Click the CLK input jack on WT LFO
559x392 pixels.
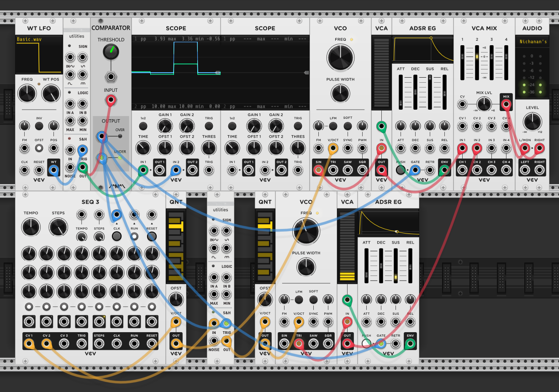click(24, 170)
